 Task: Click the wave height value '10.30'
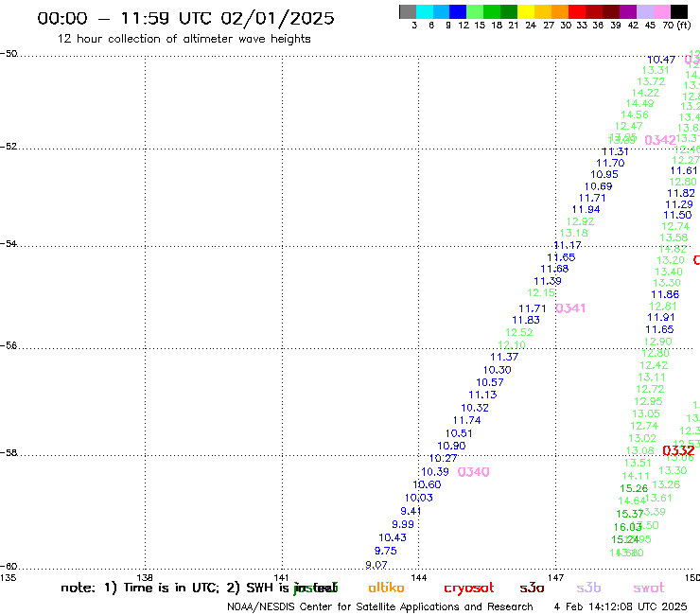point(497,370)
